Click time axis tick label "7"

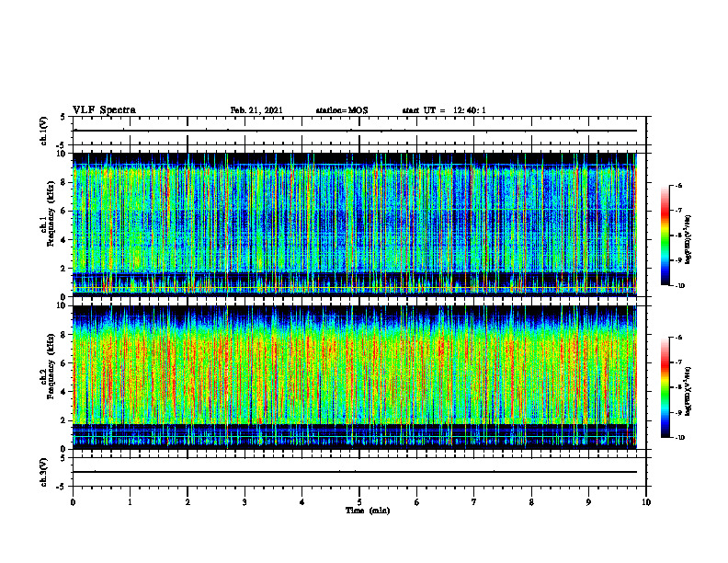pos(474,502)
